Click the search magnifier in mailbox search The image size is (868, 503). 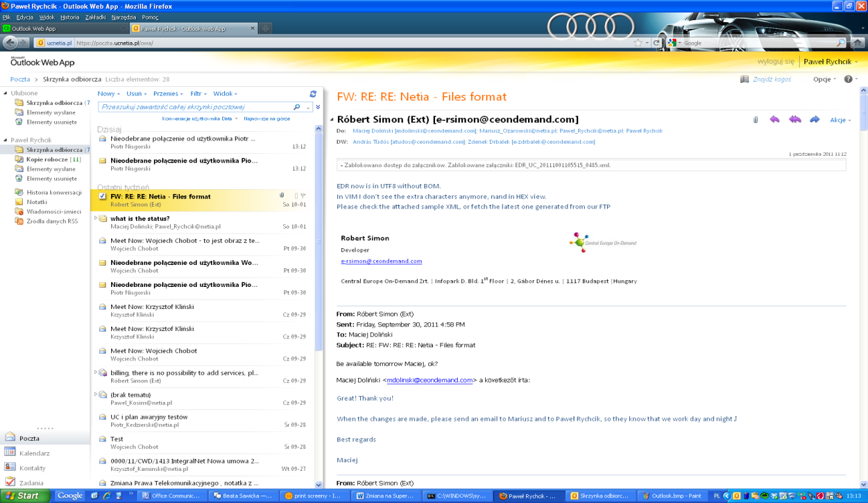point(297,107)
